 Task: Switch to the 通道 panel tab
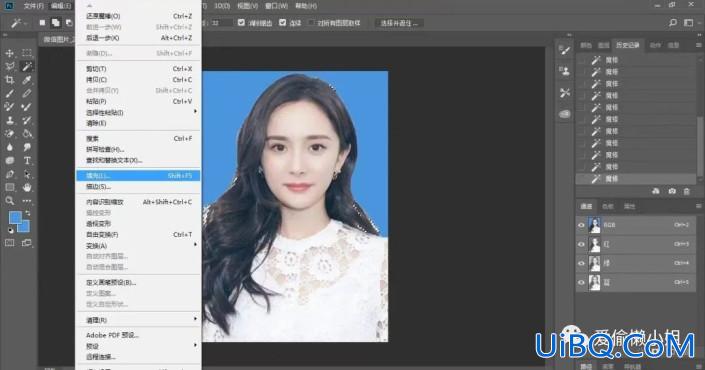pos(586,206)
